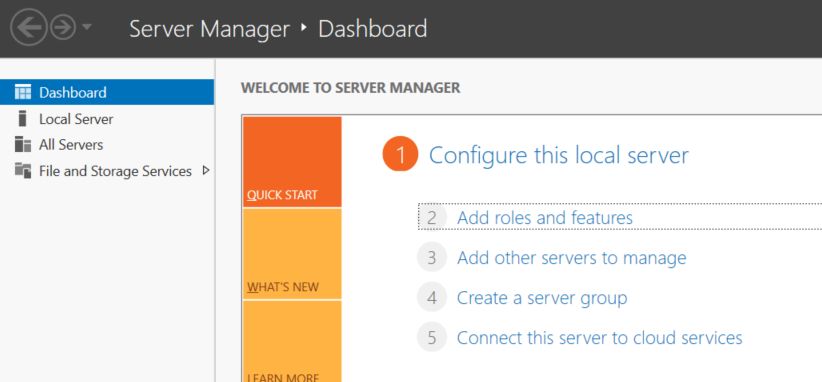Screen dimensions: 822x382
Task: Open the navigation history dropdown arrow
Action: click(x=87, y=26)
